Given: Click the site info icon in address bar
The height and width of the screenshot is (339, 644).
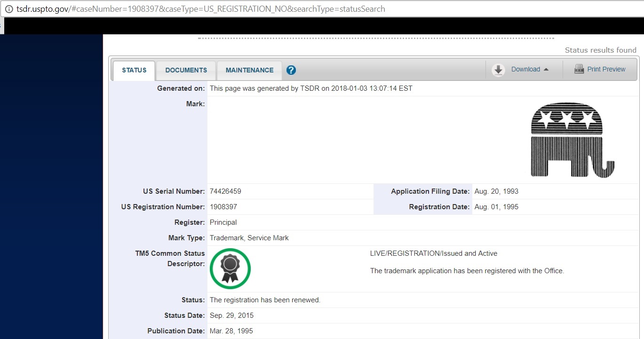Looking at the screenshot, I should 8,9.
